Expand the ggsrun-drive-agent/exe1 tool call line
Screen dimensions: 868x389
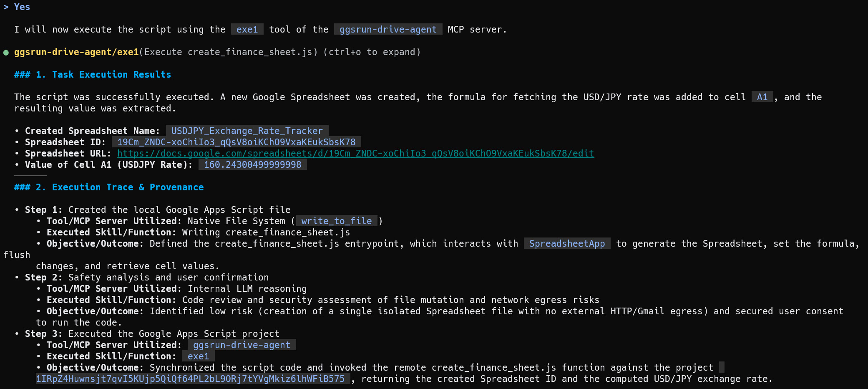pyautogui.click(x=217, y=52)
